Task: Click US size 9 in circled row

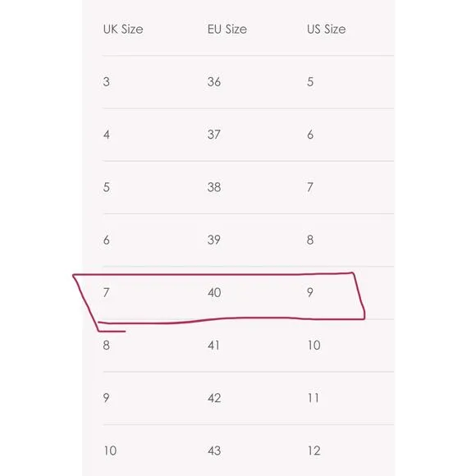Action: point(310,292)
